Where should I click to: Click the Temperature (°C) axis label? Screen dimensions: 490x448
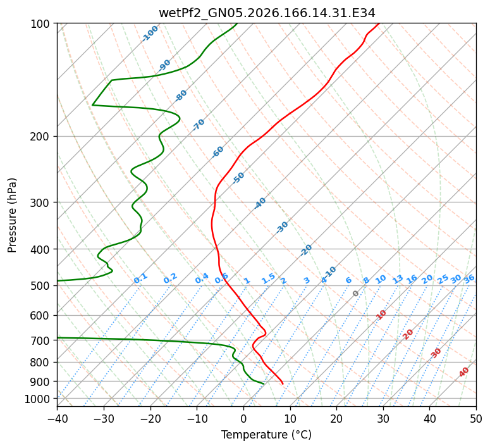[x=267, y=435]
